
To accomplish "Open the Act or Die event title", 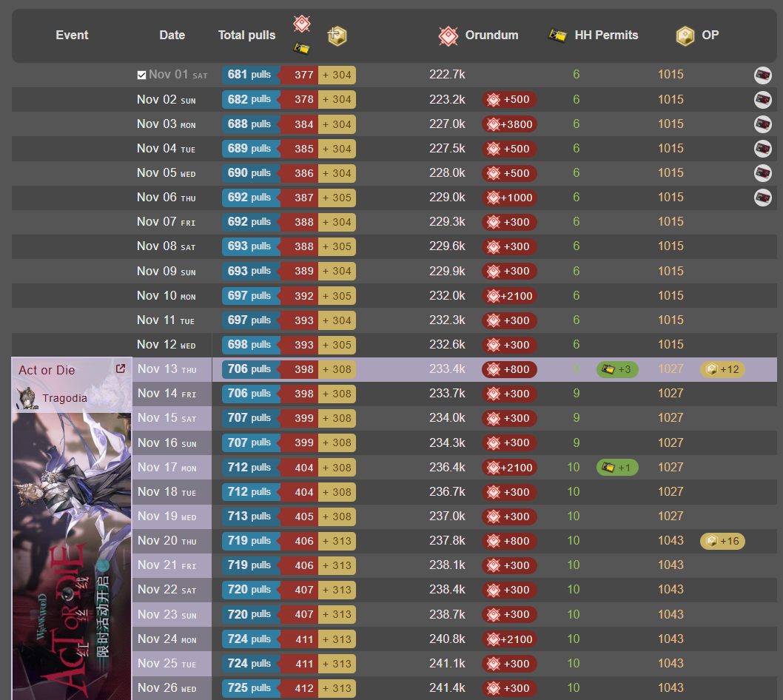I will (x=47, y=370).
